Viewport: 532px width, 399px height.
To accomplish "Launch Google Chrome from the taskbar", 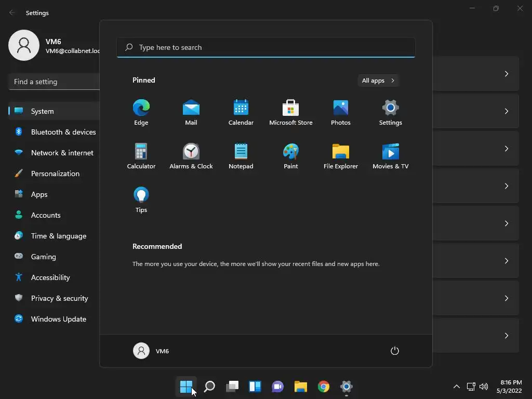I will click(x=323, y=387).
